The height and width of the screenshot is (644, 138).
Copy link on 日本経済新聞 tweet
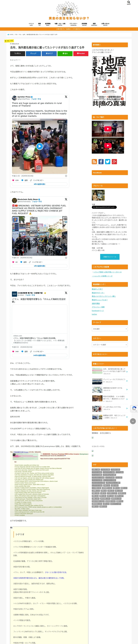[x=37, y=351]
